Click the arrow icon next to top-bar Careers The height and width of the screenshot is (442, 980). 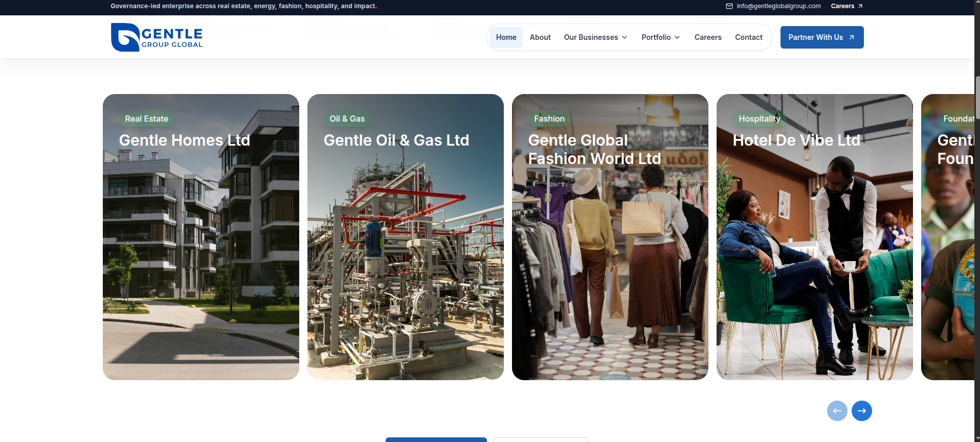[x=860, y=6]
